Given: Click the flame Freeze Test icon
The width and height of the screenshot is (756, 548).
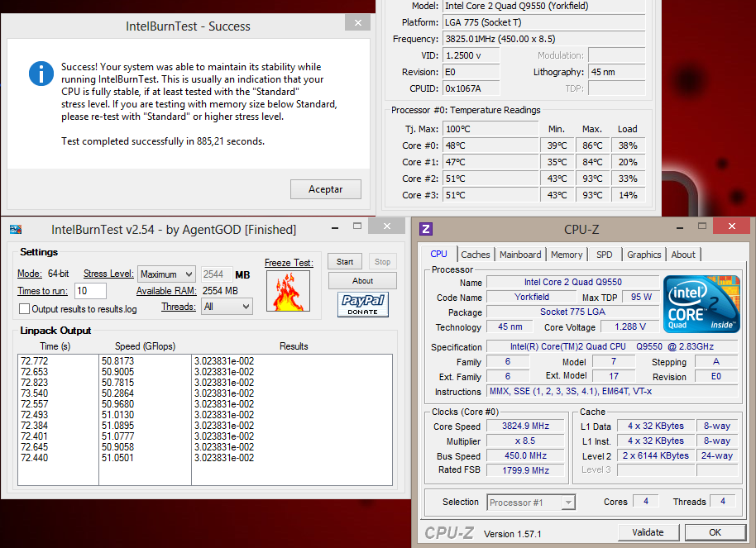Looking at the screenshot, I should (x=287, y=292).
